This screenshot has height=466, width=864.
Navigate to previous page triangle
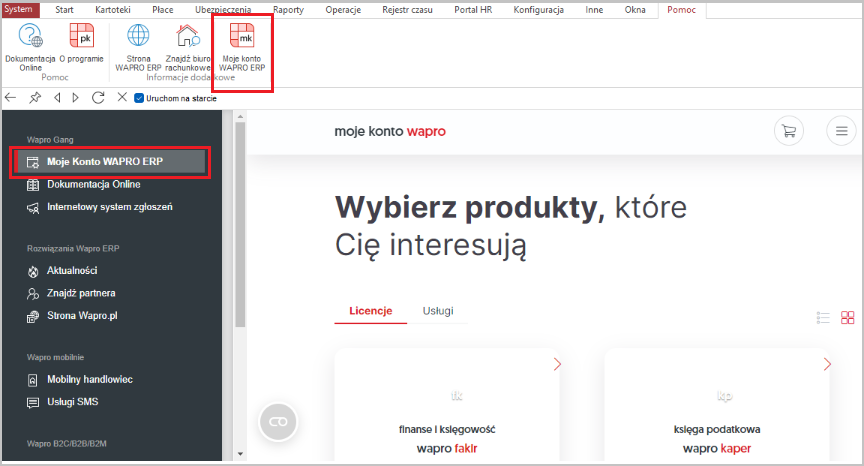pyautogui.click(x=57, y=98)
